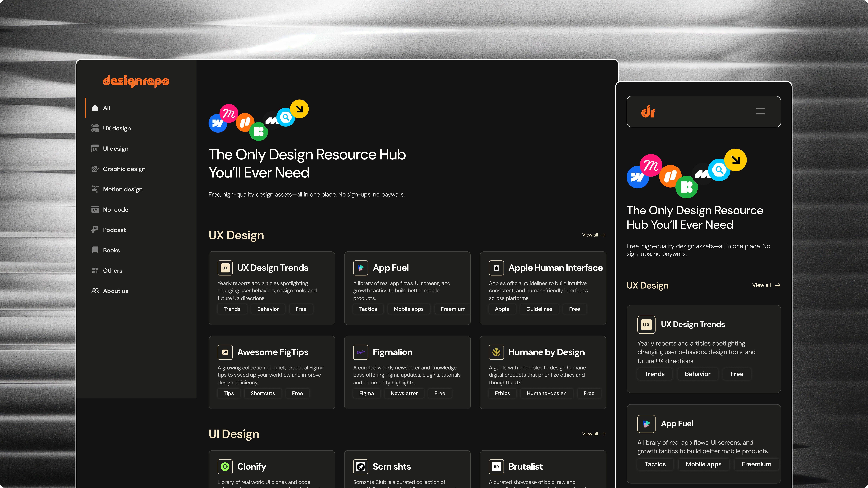Screen dimensions: 868x488
Task: Open Motion design sidebar item
Action: tap(123, 189)
